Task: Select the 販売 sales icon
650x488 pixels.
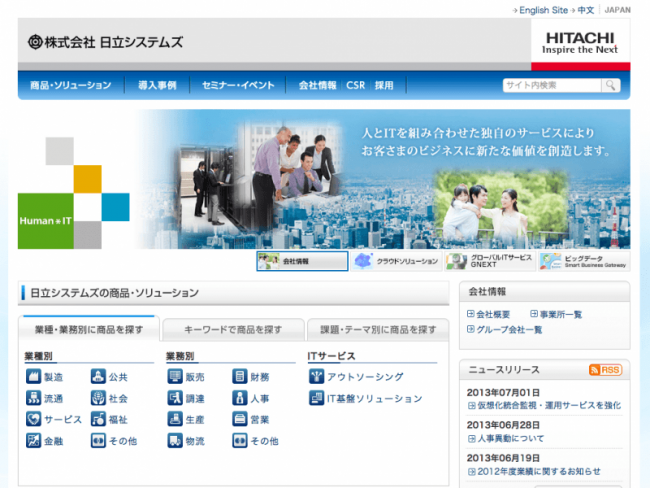Action: (x=175, y=376)
